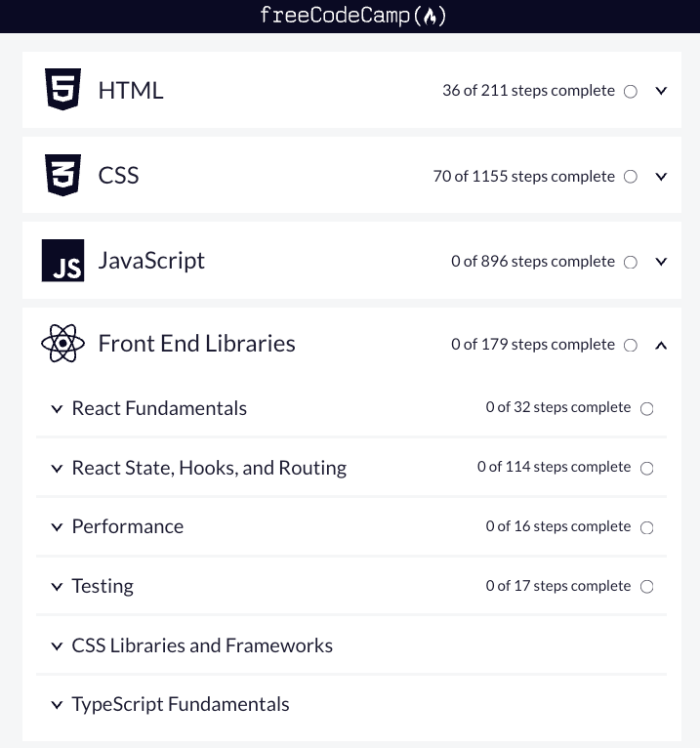Click the JavaScript progress circle indicator

tap(631, 262)
